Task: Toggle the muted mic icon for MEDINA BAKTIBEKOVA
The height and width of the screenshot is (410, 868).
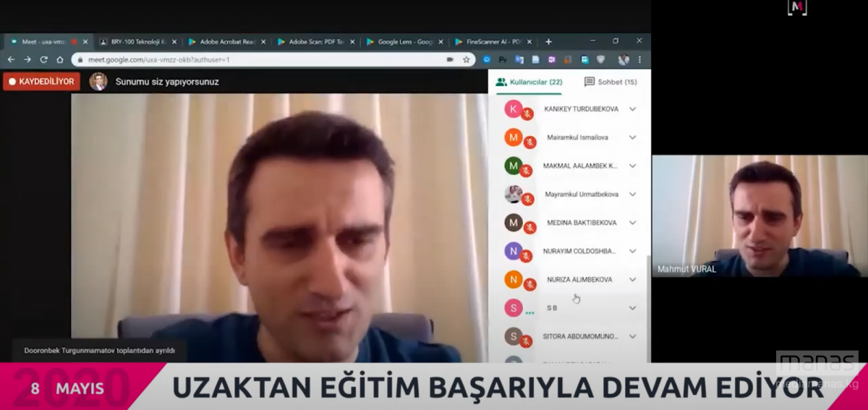Action: (529, 227)
